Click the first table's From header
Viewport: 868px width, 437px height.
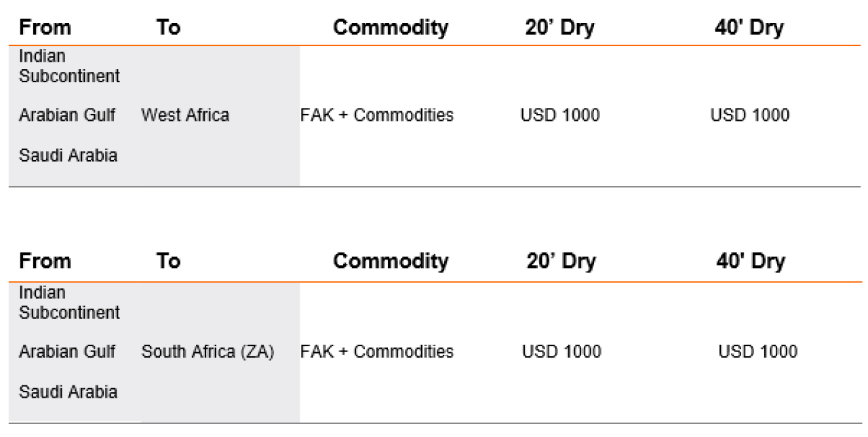pos(44,27)
